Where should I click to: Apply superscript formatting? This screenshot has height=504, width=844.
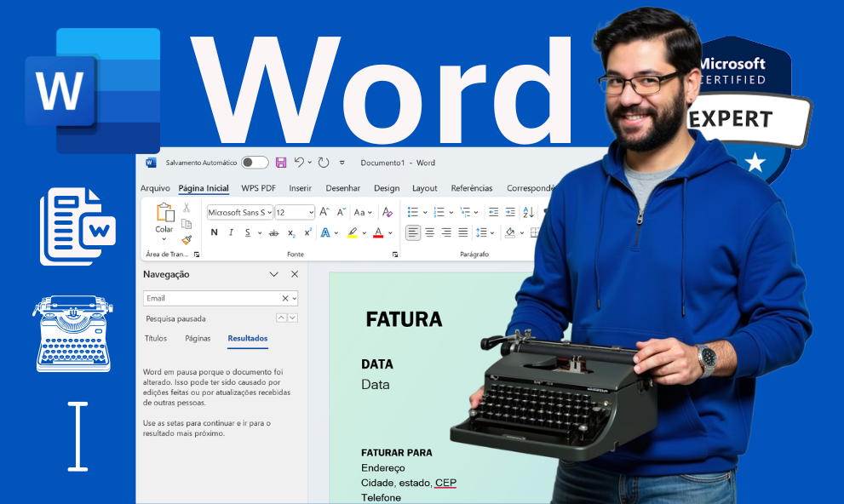click(308, 232)
